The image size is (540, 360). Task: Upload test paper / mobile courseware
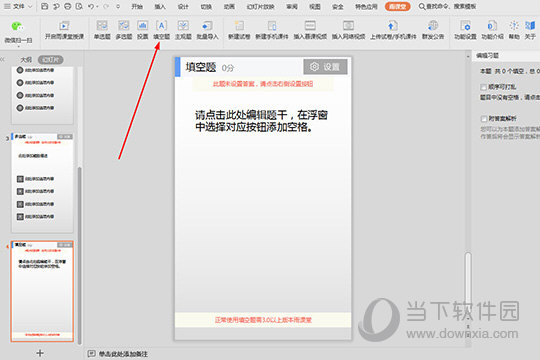pyautogui.click(x=393, y=30)
